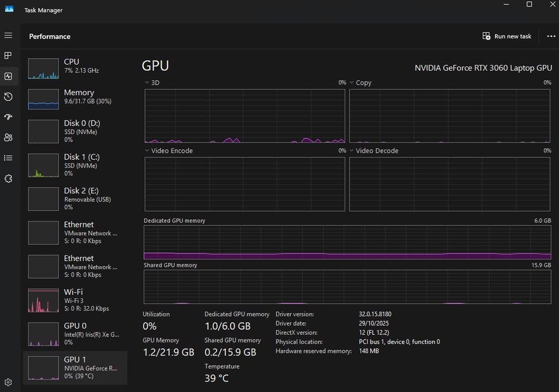The width and height of the screenshot is (559, 392).
Task: Open the hamburger navigation menu
Action: [8, 36]
